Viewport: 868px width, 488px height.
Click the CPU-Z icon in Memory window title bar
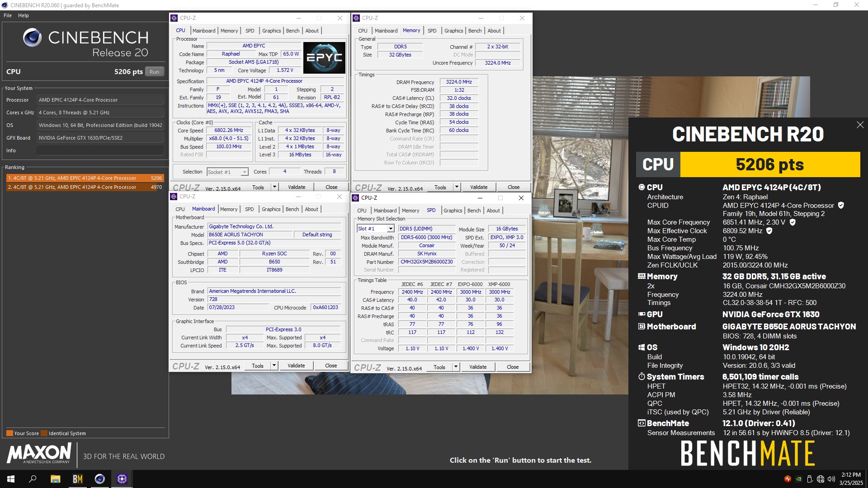coord(357,18)
